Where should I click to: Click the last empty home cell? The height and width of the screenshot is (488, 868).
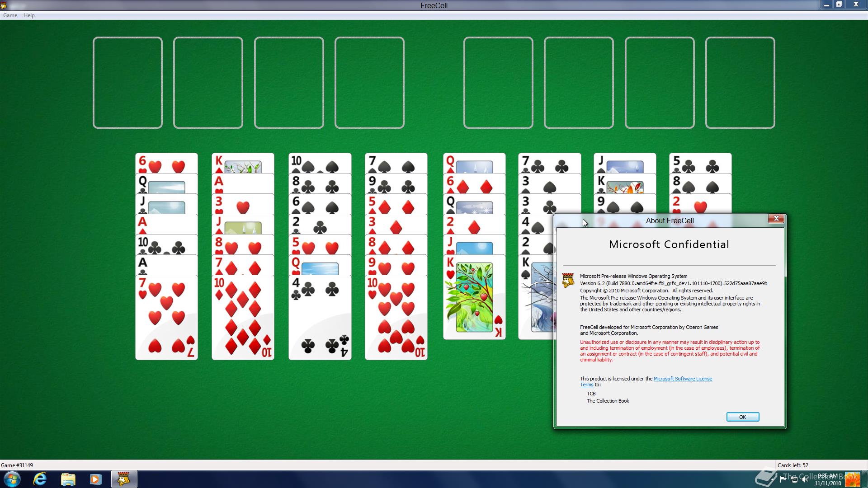[740, 83]
